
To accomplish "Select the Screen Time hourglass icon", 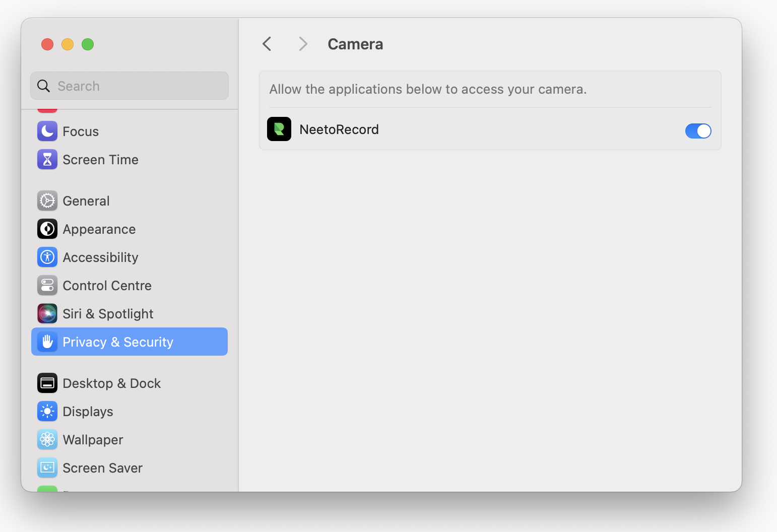I will click(x=47, y=159).
